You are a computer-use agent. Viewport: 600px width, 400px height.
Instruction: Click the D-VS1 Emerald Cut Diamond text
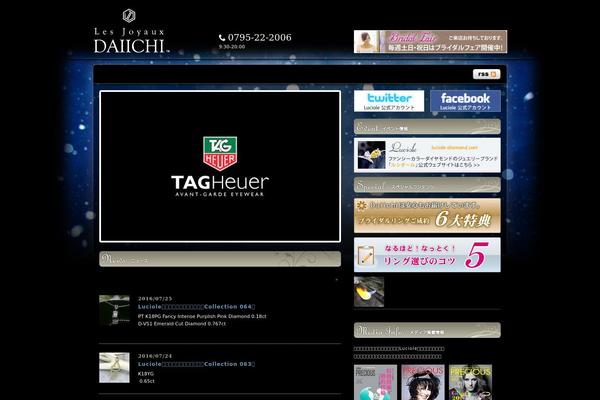[182, 323]
